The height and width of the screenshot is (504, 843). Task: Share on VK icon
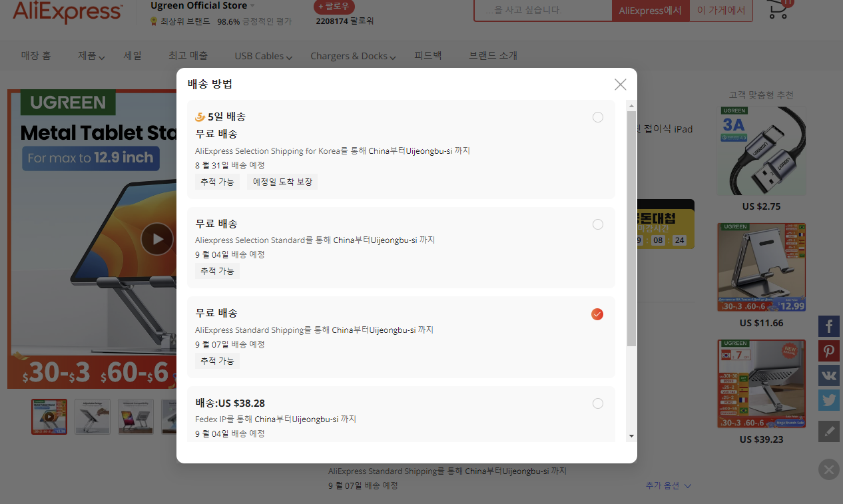[829, 376]
